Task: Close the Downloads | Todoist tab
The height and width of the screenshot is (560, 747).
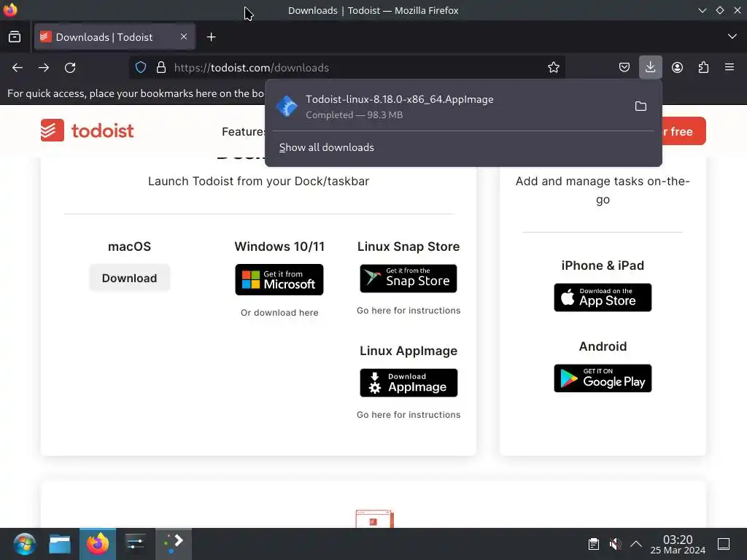Action: tap(184, 36)
